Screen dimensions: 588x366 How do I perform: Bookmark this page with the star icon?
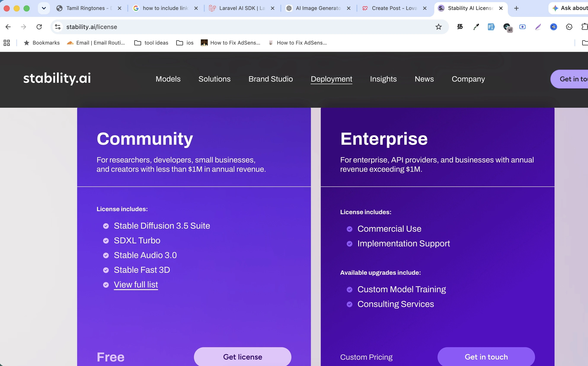point(438,27)
